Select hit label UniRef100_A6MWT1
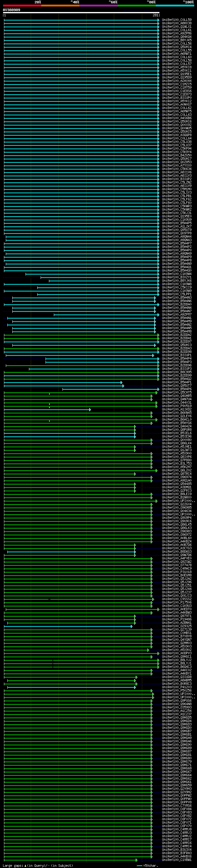Image resolution: width=197 pixels, height=868 pixels. [x=177, y=54]
